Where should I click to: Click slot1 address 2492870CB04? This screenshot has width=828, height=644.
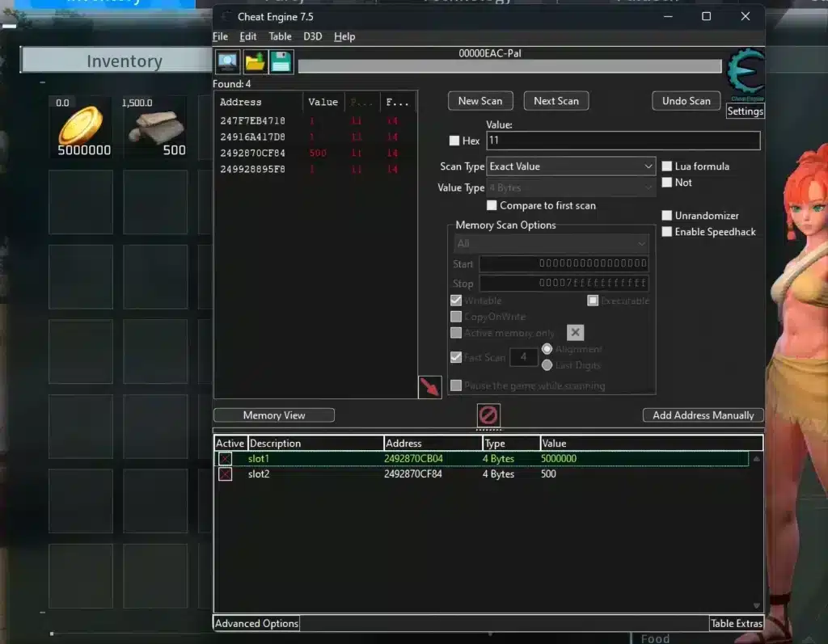tap(413, 459)
